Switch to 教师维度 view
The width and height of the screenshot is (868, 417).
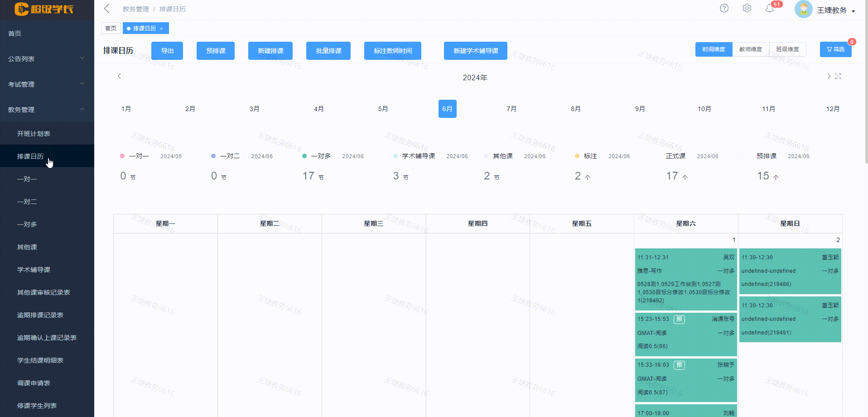[x=751, y=49]
